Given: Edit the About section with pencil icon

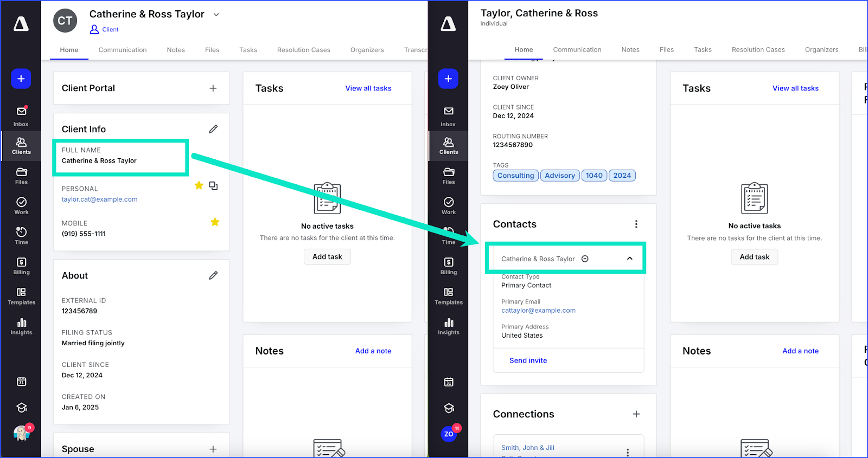Looking at the screenshot, I should pyautogui.click(x=213, y=275).
